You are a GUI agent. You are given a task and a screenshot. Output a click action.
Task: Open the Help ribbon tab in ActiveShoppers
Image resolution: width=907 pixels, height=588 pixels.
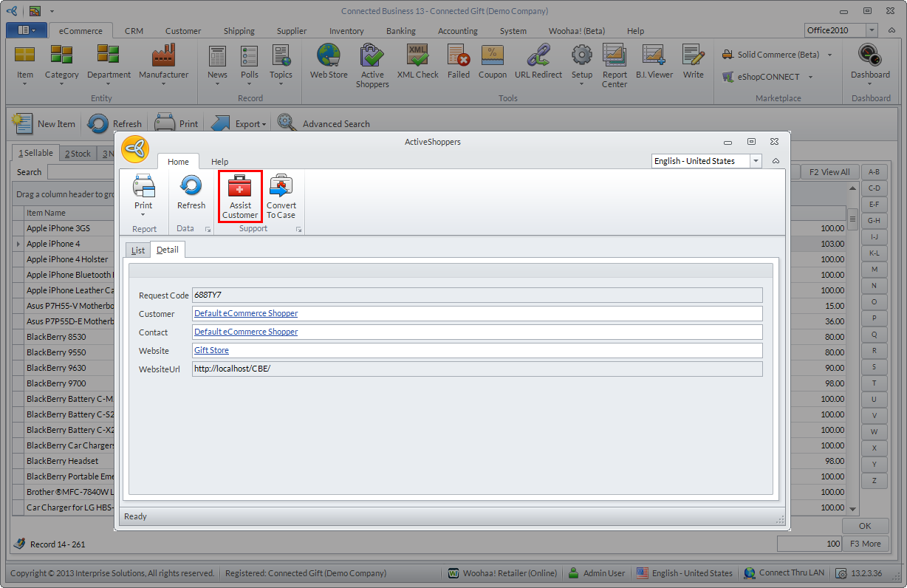[x=219, y=162]
